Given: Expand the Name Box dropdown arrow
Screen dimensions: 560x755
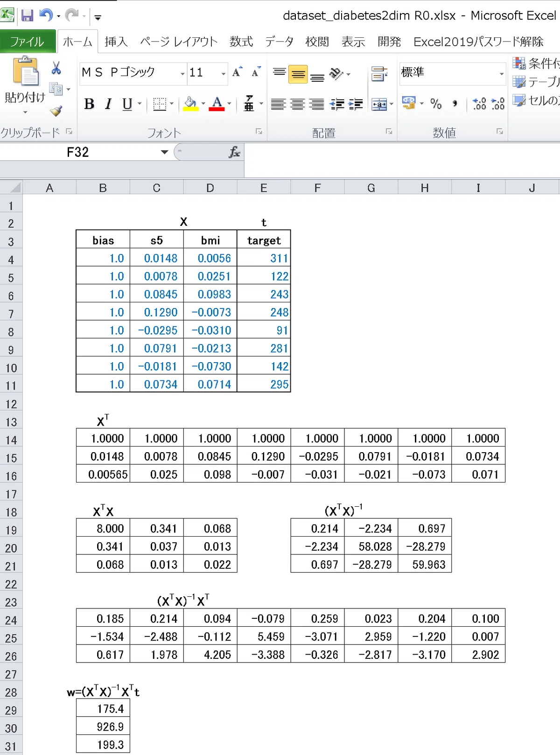Looking at the screenshot, I should coord(164,152).
